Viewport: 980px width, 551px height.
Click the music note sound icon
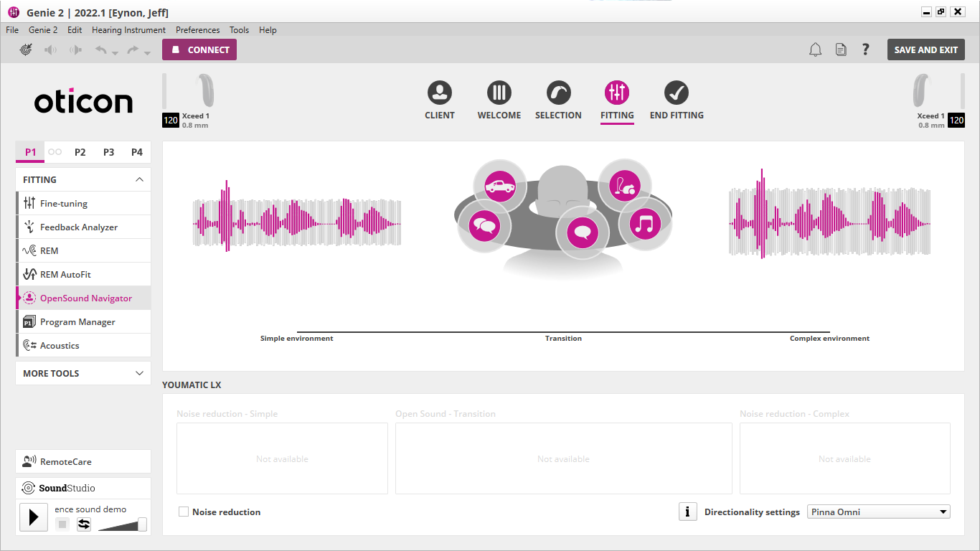646,224
